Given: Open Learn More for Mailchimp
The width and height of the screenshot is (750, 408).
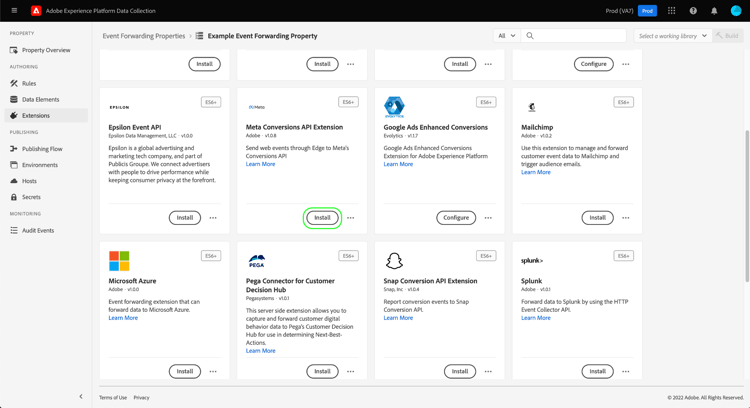Looking at the screenshot, I should [x=536, y=172].
